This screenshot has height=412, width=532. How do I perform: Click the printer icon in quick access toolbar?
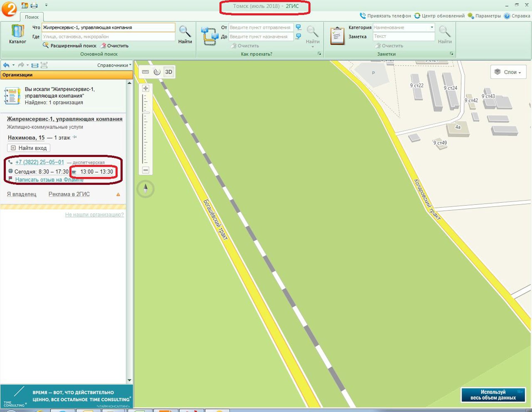point(34,5)
